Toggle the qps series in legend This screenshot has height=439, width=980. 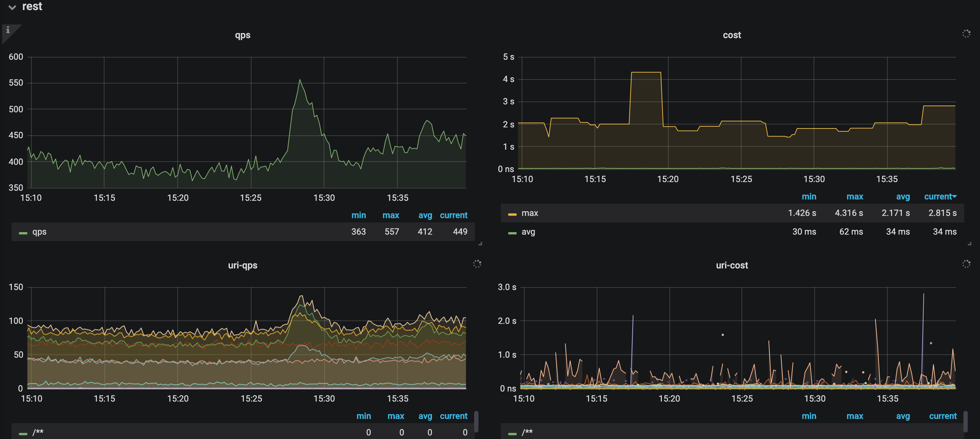coord(39,232)
